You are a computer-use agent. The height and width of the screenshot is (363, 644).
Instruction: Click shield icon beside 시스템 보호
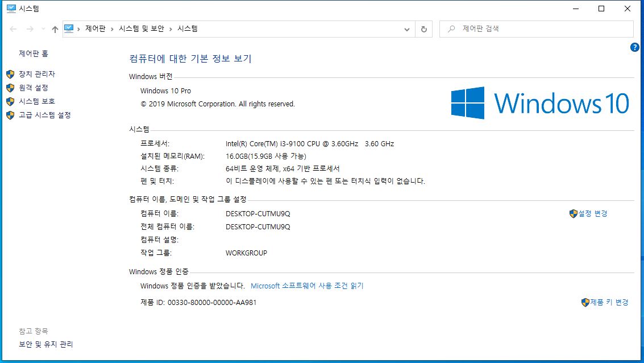coord(10,101)
